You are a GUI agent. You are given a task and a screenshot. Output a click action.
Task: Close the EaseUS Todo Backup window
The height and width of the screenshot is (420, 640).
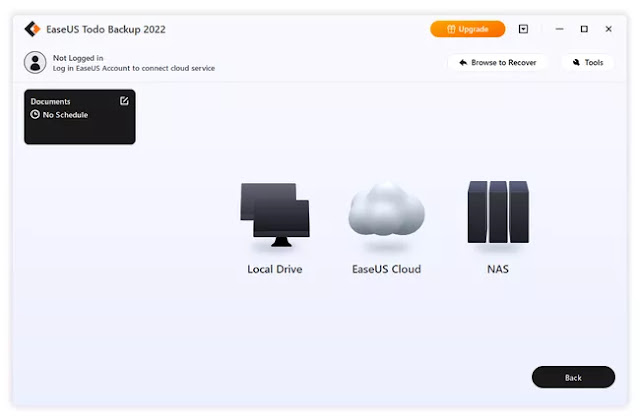(x=609, y=29)
